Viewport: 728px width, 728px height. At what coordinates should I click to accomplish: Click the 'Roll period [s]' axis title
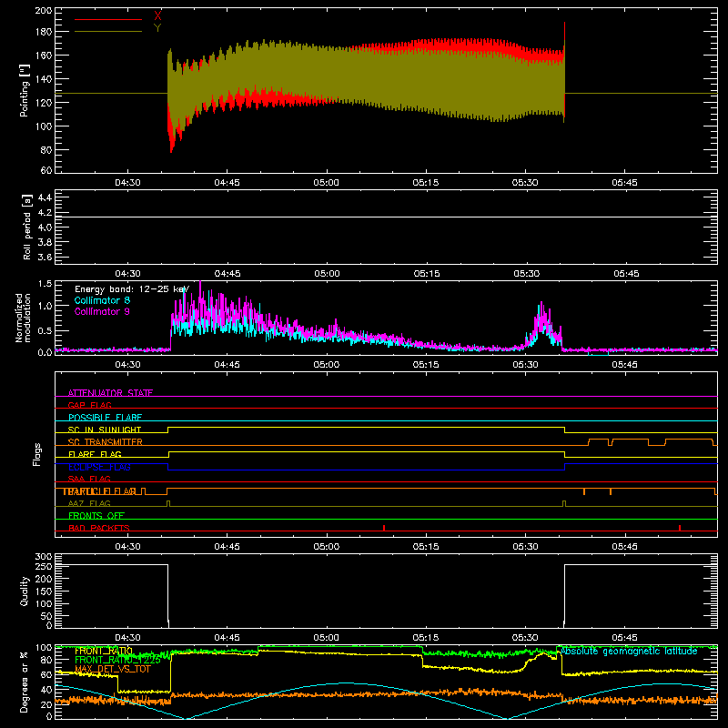point(27,227)
